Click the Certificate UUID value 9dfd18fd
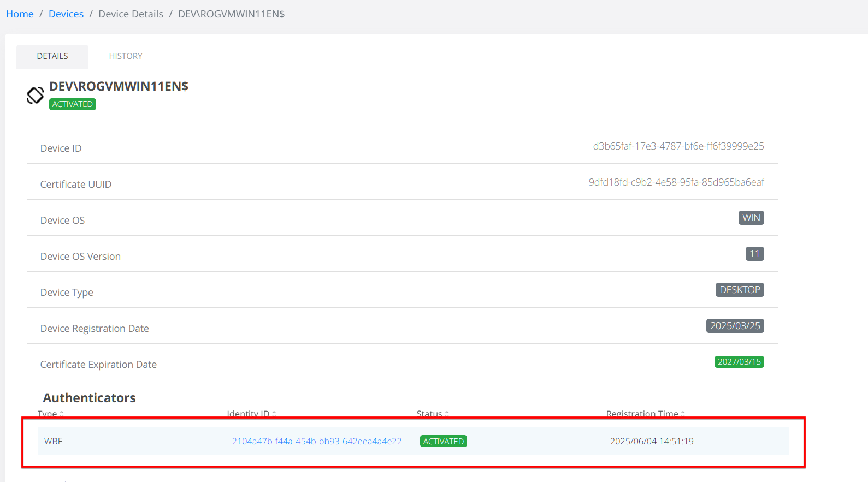This screenshot has height=482, width=868. [676, 182]
